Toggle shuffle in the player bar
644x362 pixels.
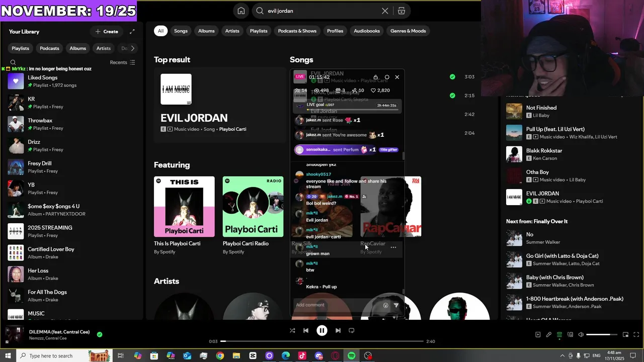click(292, 330)
